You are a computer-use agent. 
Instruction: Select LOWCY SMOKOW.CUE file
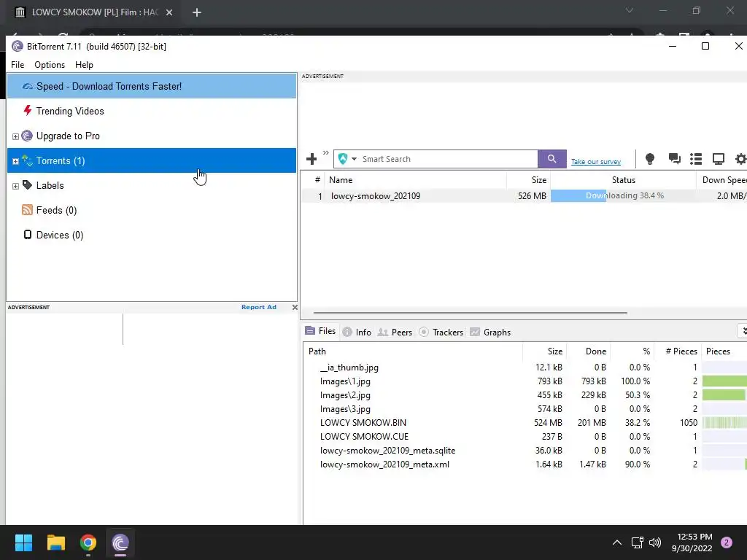coord(525,436)
